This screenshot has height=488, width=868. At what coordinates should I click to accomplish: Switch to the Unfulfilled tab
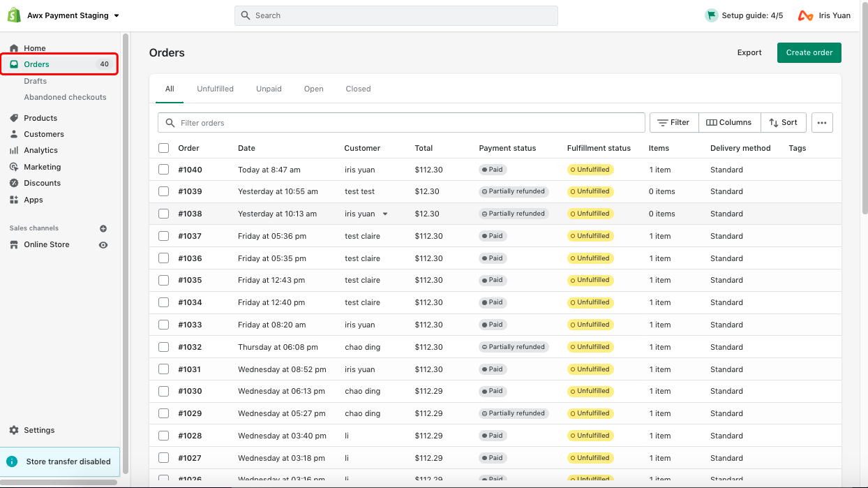(x=215, y=89)
